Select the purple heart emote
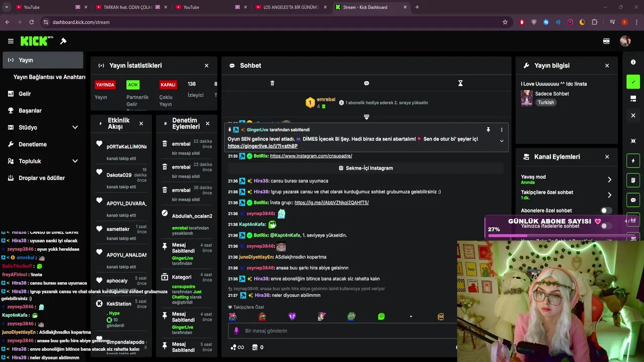Screen dimensions: 644x362 (292, 316)
